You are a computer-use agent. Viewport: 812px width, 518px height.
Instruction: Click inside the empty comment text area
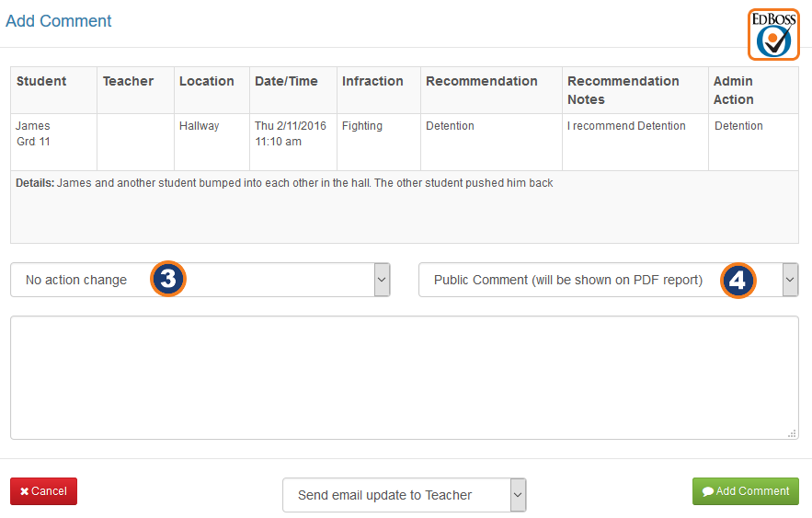[404, 377]
